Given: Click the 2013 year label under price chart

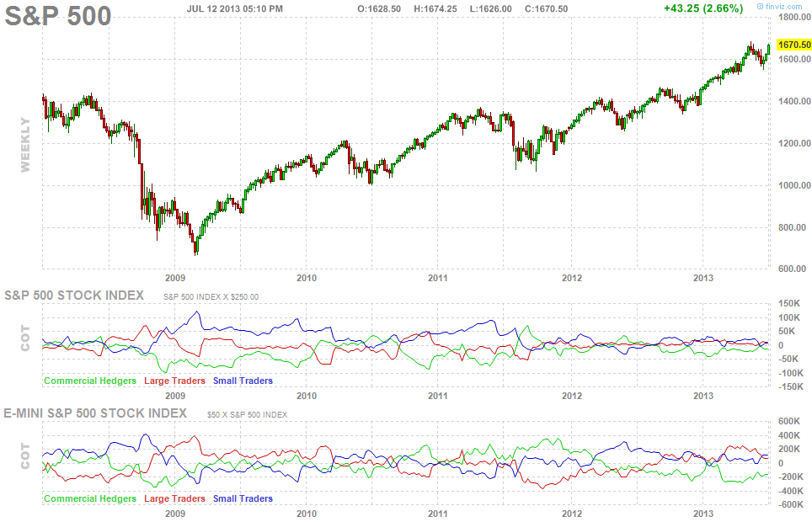Looking at the screenshot, I should tap(703, 278).
